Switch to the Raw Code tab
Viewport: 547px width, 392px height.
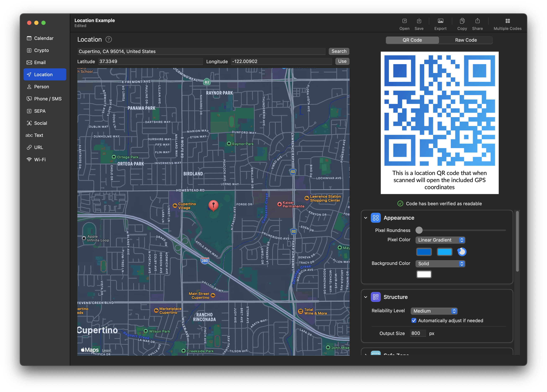pyautogui.click(x=466, y=40)
